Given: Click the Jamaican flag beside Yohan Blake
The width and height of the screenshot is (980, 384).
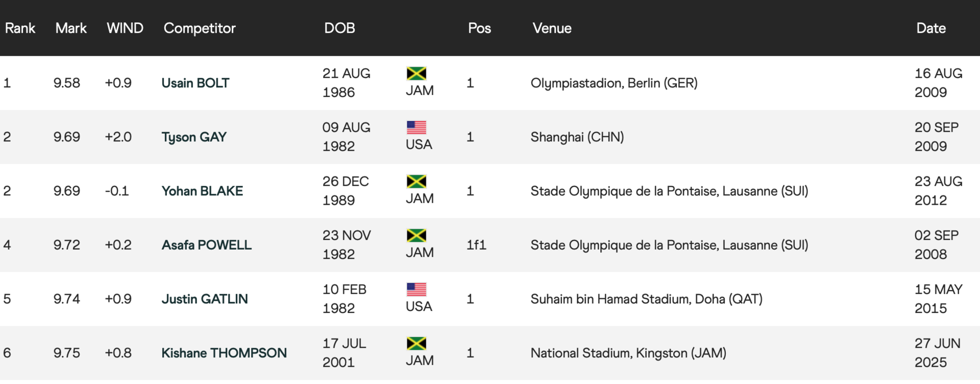Looking at the screenshot, I should (416, 181).
